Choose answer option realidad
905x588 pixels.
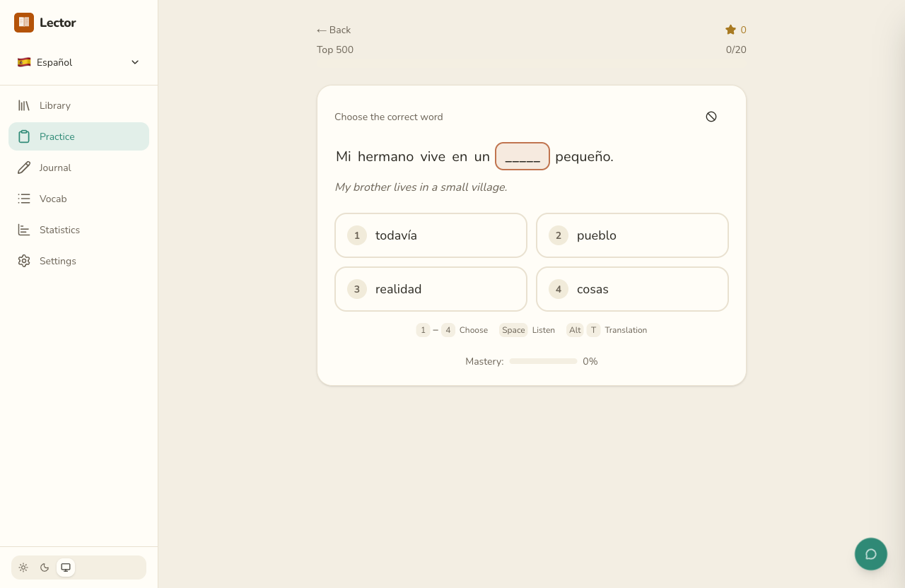431,289
